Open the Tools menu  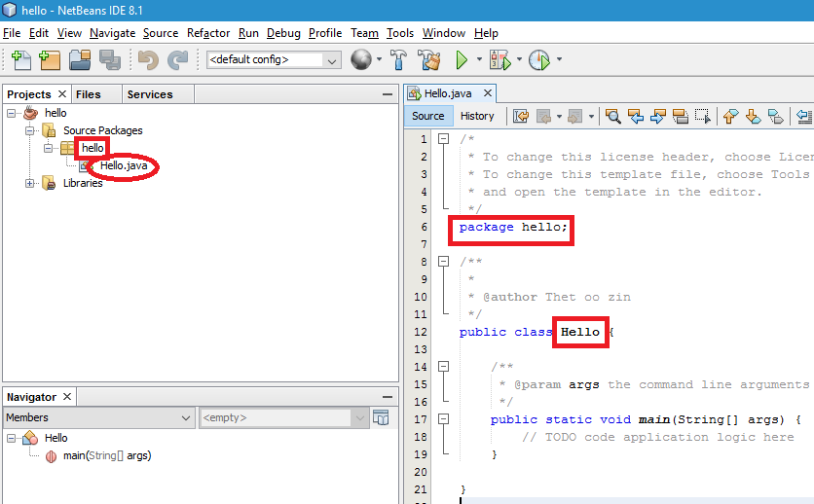tap(400, 33)
